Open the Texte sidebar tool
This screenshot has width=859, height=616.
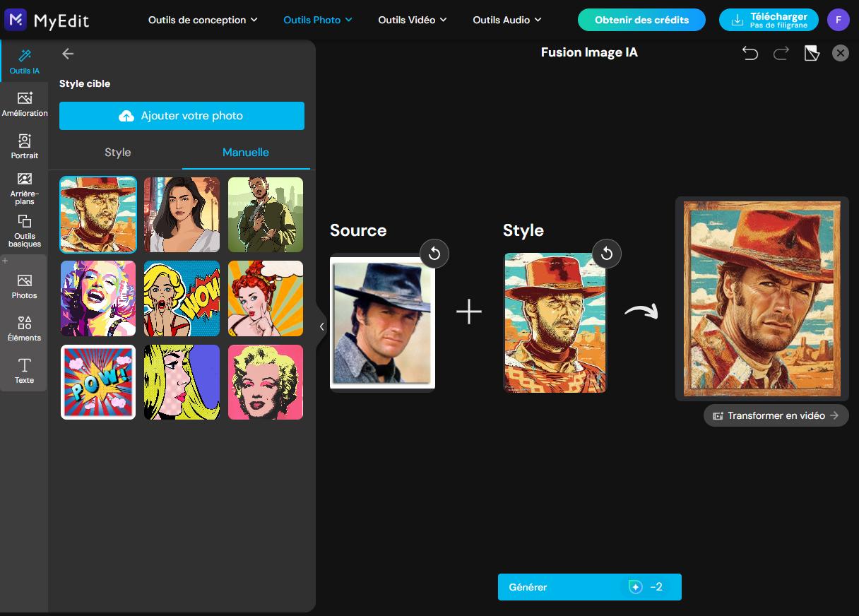click(25, 371)
